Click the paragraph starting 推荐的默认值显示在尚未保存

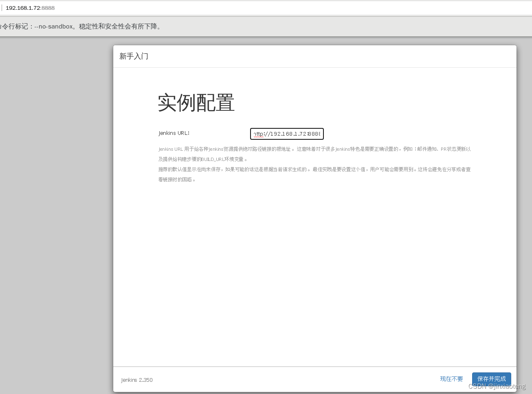tap(314, 174)
